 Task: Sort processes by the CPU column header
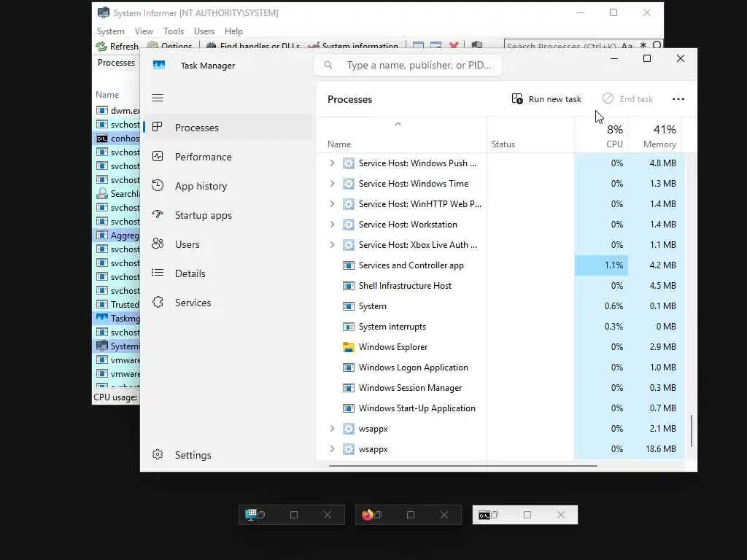601,136
